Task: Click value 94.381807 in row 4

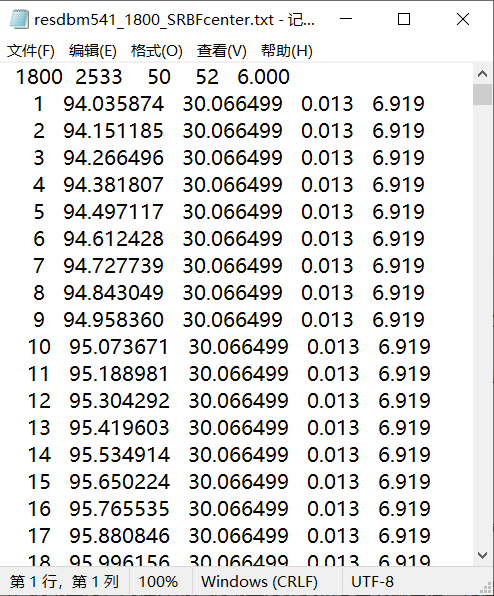Action: pos(113,185)
